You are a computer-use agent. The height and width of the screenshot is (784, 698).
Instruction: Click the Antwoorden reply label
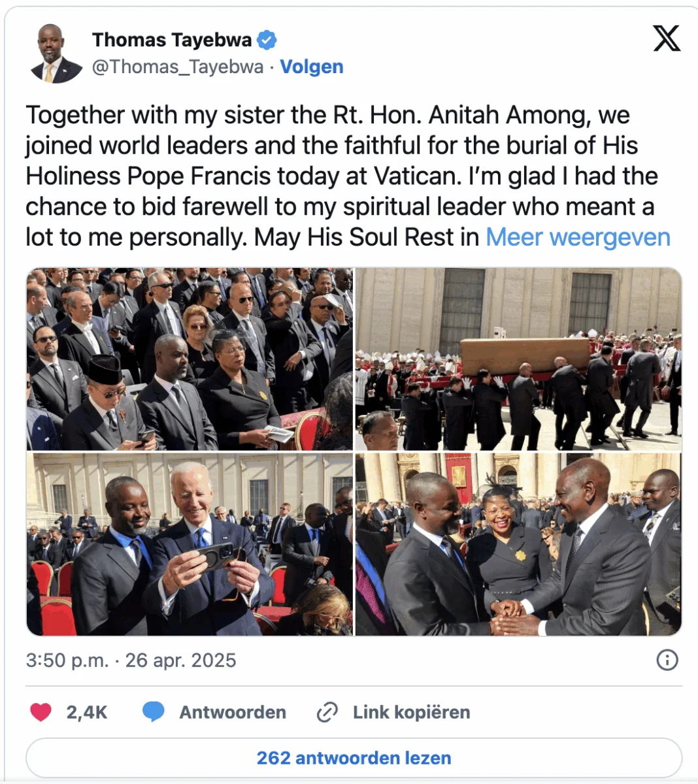click(x=233, y=712)
